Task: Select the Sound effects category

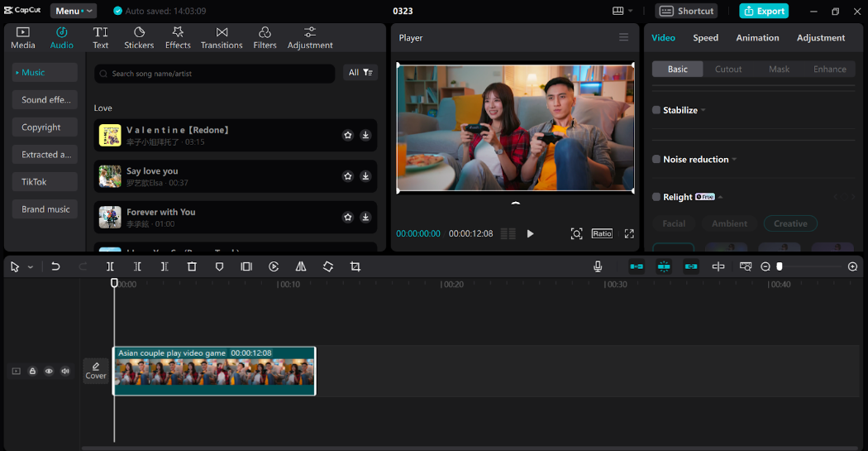Action: click(45, 100)
